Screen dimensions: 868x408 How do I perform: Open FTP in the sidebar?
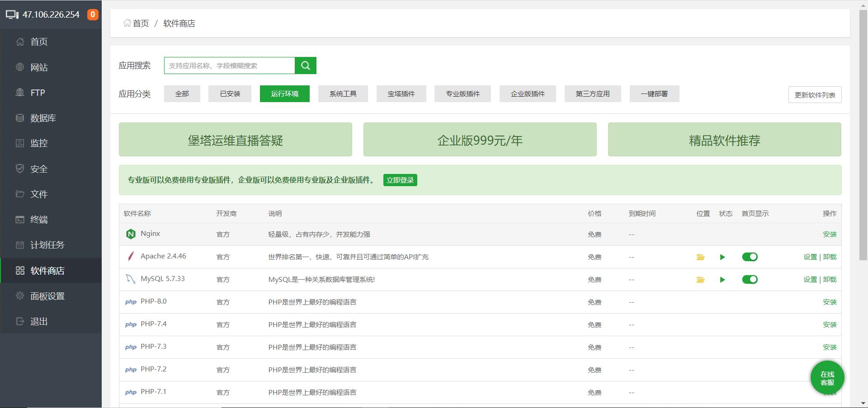pyautogui.click(x=51, y=93)
